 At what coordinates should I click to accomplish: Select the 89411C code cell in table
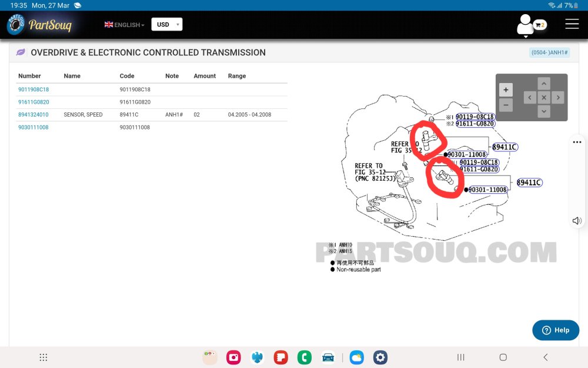click(x=129, y=115)
